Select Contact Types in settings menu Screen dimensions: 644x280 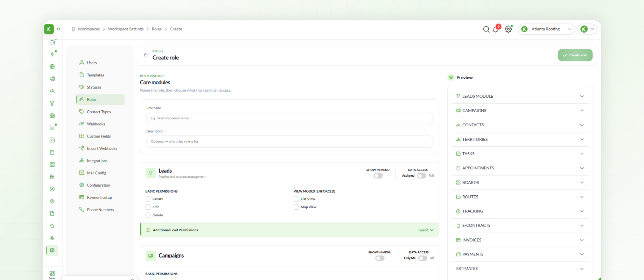click(100, 112)
